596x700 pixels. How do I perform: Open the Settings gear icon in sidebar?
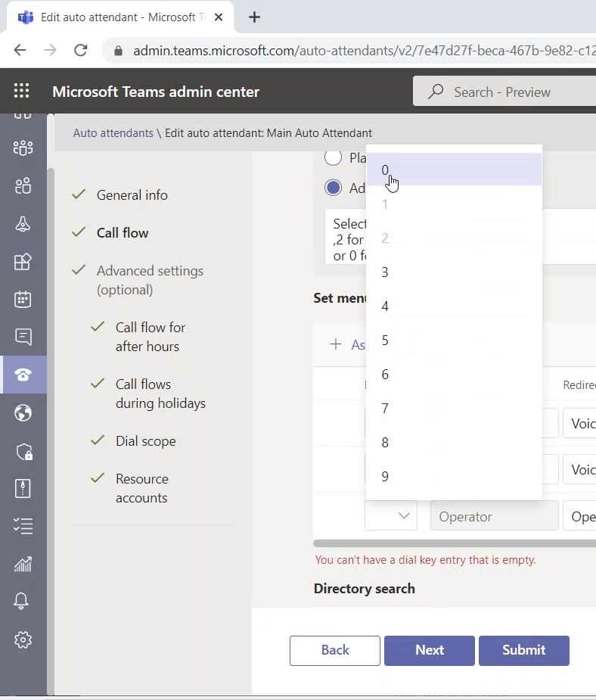click(x=23, y=639)
